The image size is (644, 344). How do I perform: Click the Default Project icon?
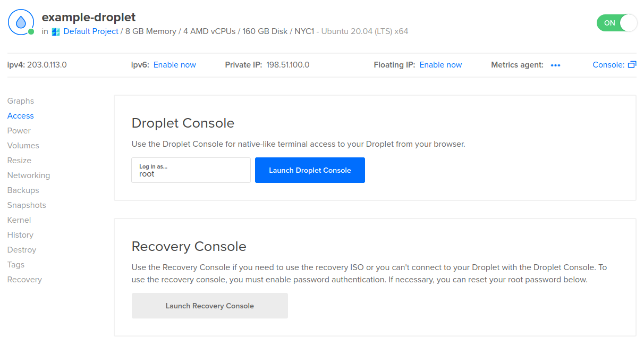click(56, 32)
